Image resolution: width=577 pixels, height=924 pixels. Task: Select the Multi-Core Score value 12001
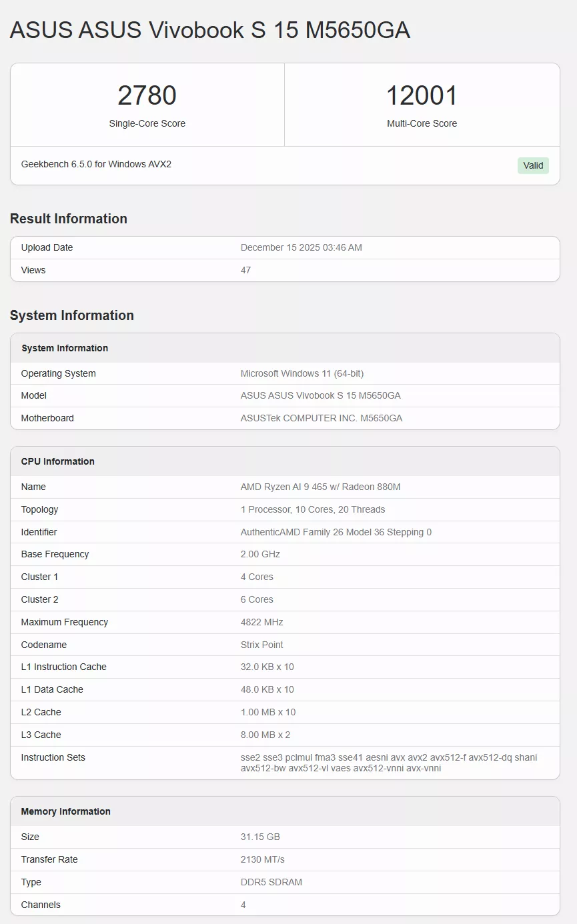[422, 95]
